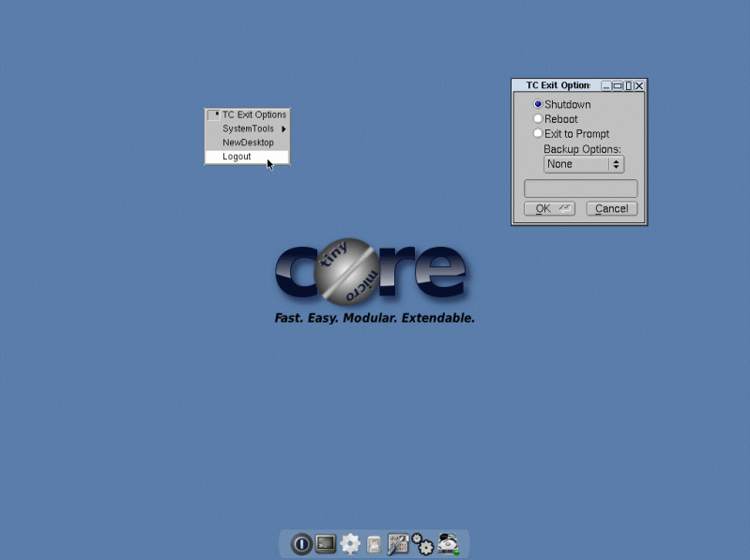750x560 pixels.
Task: Click the Exit power icon in dock
Action: pyautogui.click(x=301, y=544)
